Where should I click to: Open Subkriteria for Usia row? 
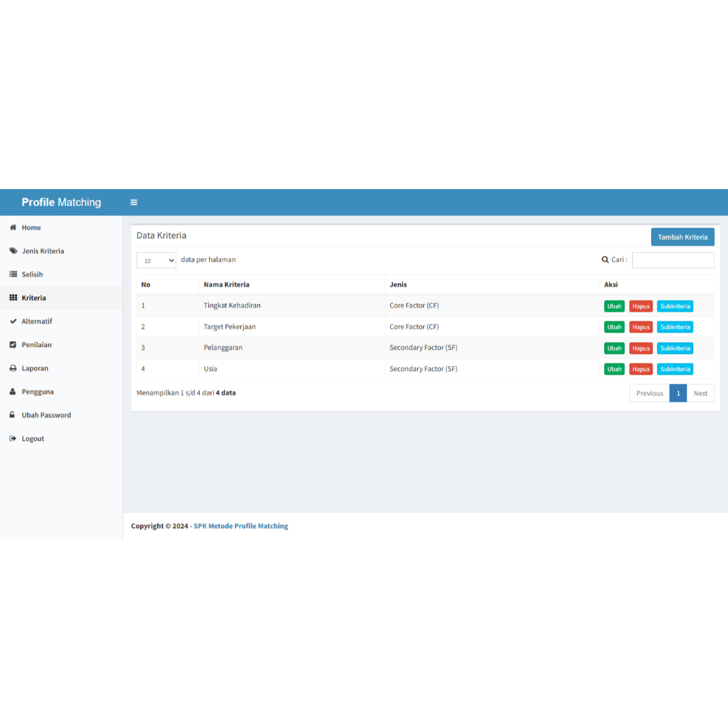coord(675,369)
